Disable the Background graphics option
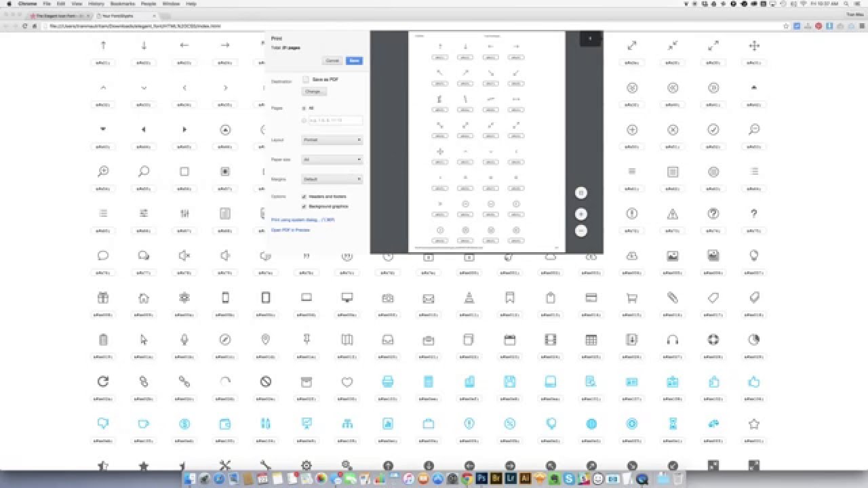Screen dimensions: 868x488 303,205
